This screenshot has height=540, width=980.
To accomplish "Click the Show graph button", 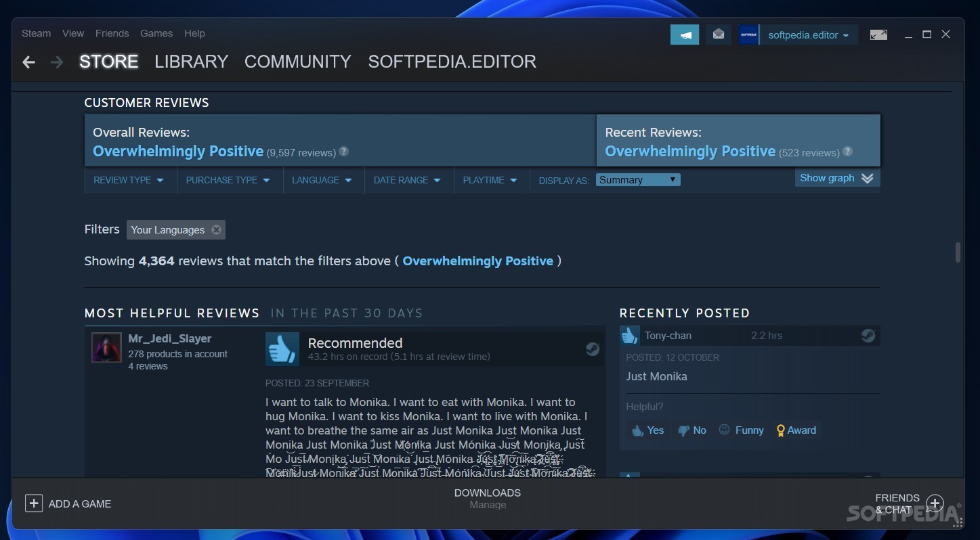I will point(837,178).
